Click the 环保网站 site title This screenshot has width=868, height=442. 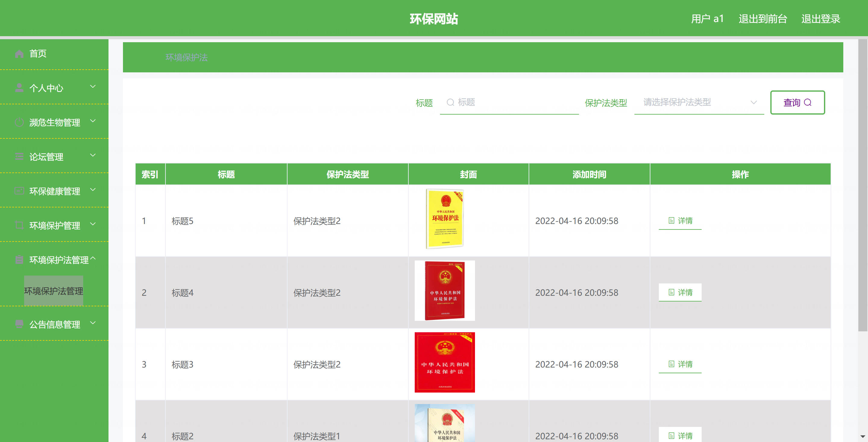coord(434,19)
